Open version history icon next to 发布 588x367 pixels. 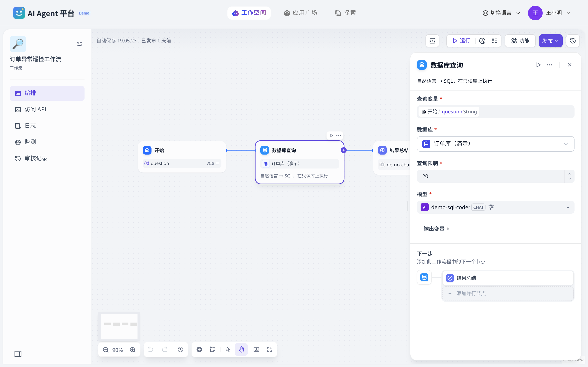click(573, 41)
